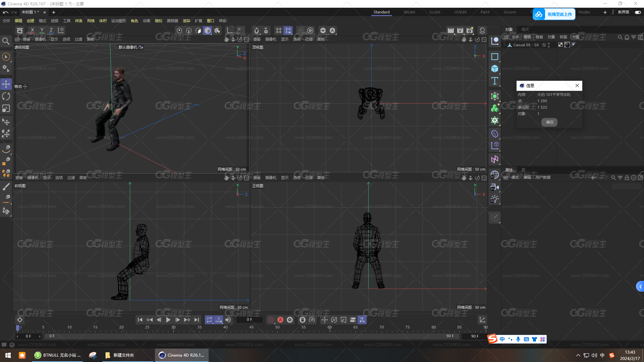Click the Text spline icon

pos(495,81)
